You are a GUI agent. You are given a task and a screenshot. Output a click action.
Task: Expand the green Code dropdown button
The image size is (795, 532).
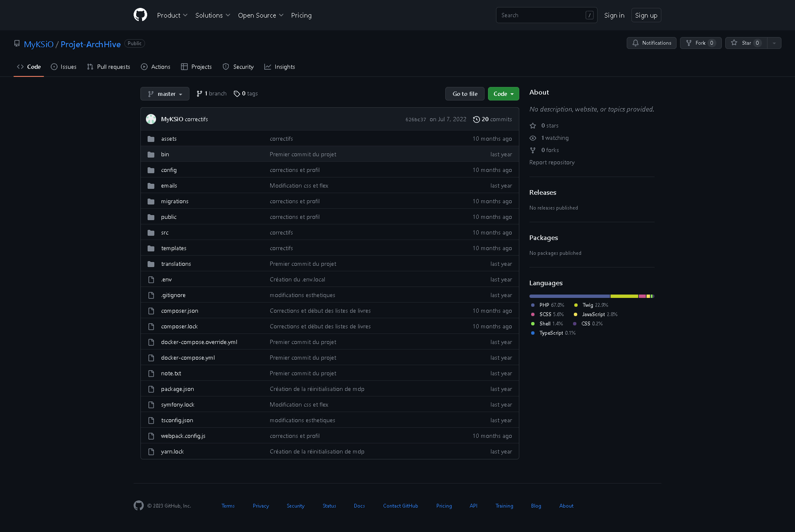click(x=503, y=94)
